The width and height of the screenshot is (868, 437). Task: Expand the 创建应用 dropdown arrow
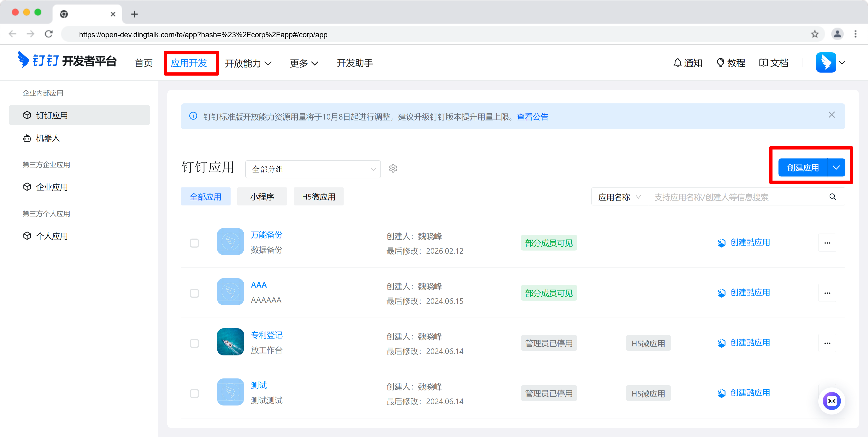836,168
